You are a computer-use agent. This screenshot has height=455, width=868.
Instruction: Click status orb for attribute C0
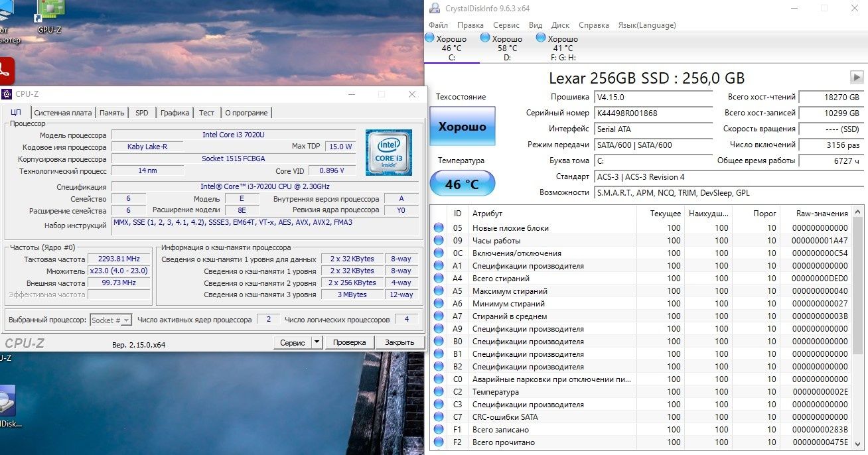coord(439,379)
